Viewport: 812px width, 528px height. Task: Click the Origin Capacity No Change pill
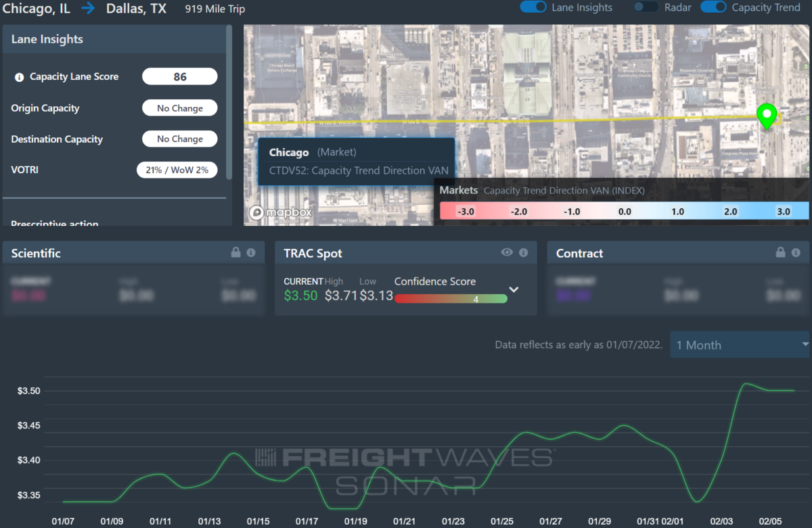(x=179, y=108)
